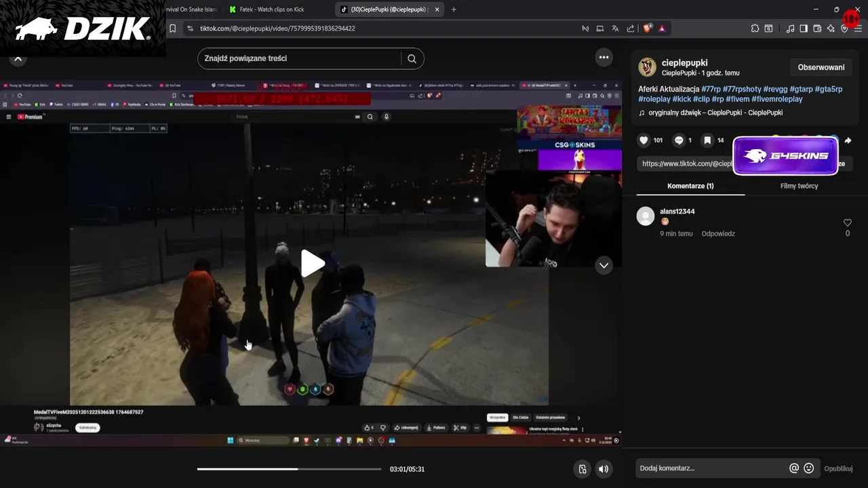Open hashtag #fivem
The height and width of the screenshot is (488, 868).
[x=737, y=99]
